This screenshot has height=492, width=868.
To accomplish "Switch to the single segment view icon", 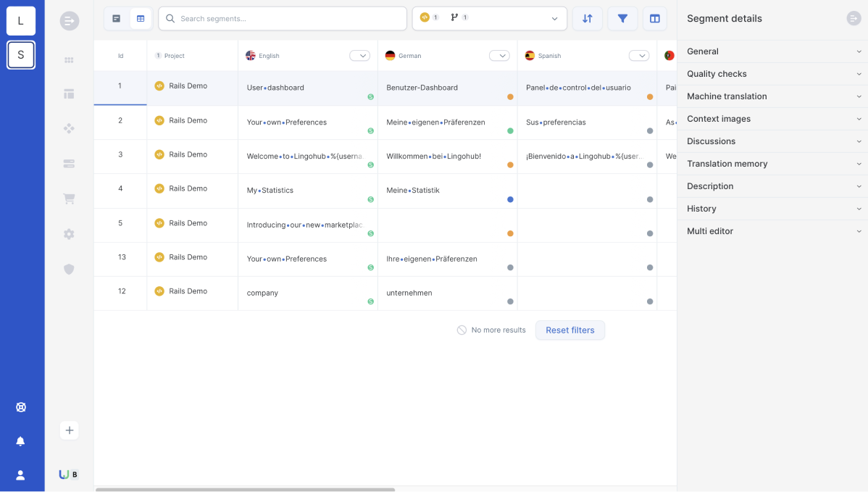I will point(116,19).
